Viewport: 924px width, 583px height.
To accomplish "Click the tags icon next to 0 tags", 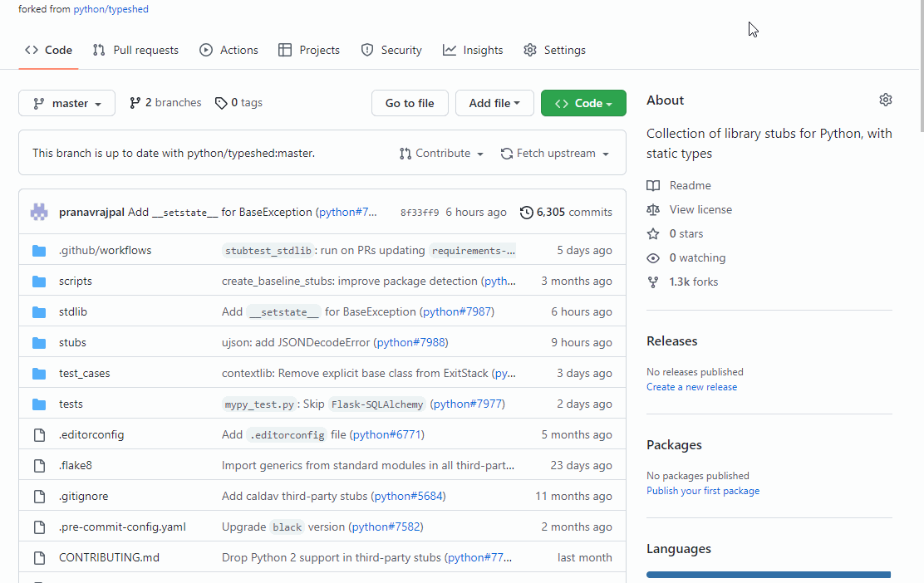I will tap(220, 102).
